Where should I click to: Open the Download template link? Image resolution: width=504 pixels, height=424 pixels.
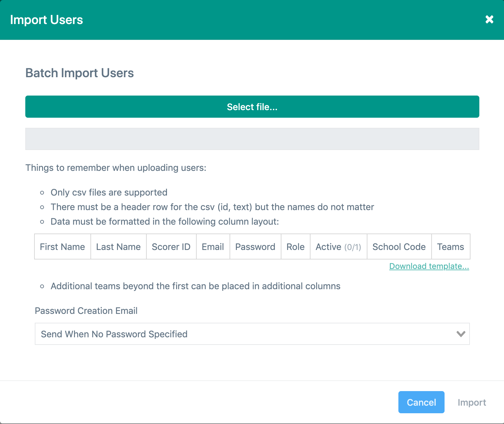[x=429, y=266]
